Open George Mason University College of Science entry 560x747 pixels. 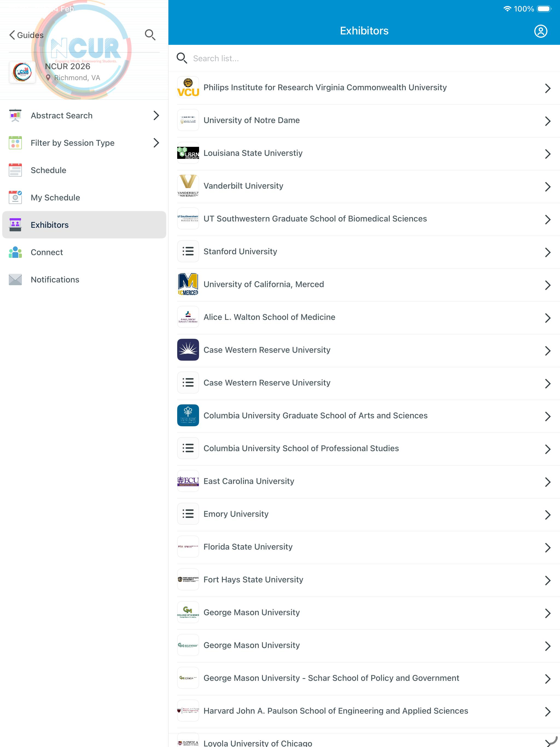pos(364,612)
